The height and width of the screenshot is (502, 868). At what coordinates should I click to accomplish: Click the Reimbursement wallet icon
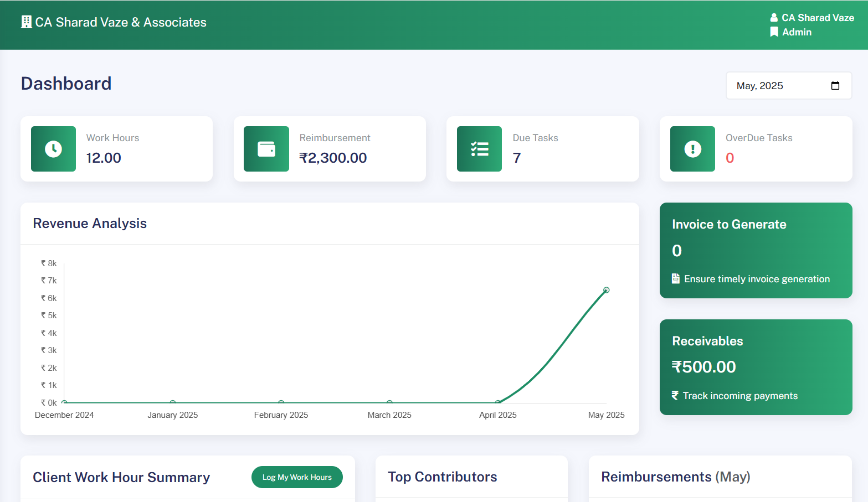[x=266, y=149]
